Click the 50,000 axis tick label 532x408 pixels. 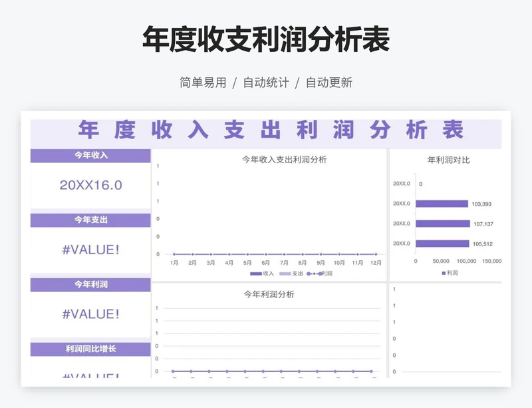click(x=441, y=261)
